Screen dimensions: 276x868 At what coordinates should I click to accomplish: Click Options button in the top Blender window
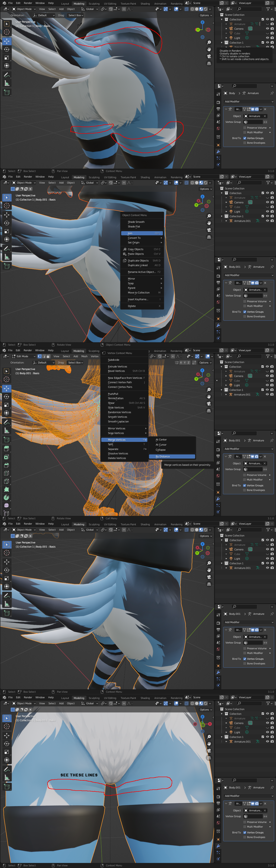[x=206, y=15]
